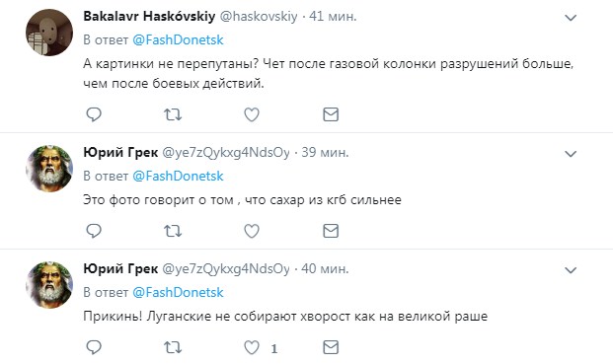
Task: Open the 41 мин. timestamp of the tweet
Action: click(x=333, y=17)
